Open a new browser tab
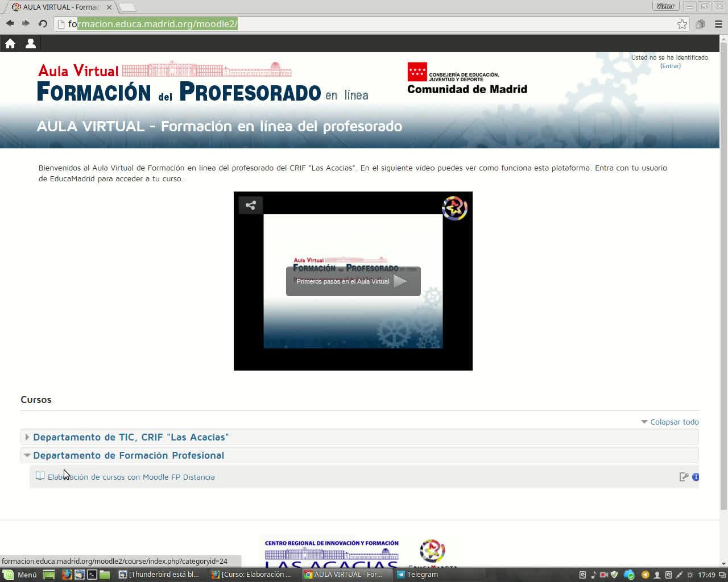Viewport: 728px width, 582px height. coord(127,7)
